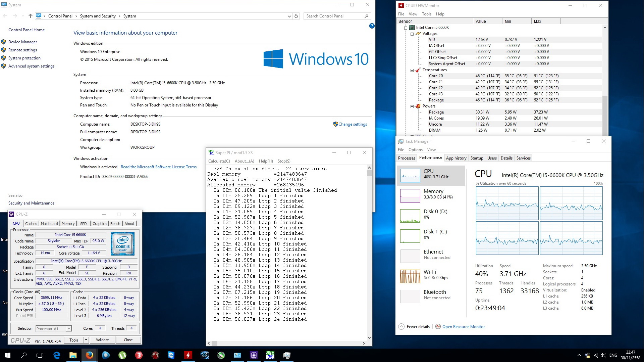Open the Wi-Fi network tray icon
Screen dimensions: 644x362
596,355
